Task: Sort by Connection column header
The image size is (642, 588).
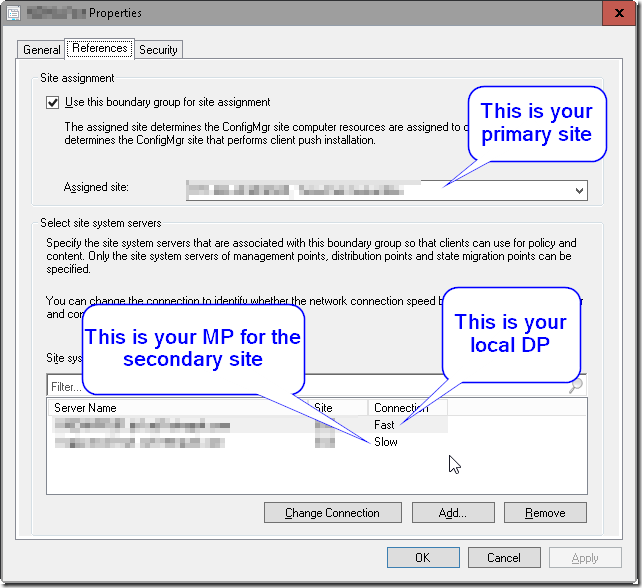Action: (x=407, y=408)
